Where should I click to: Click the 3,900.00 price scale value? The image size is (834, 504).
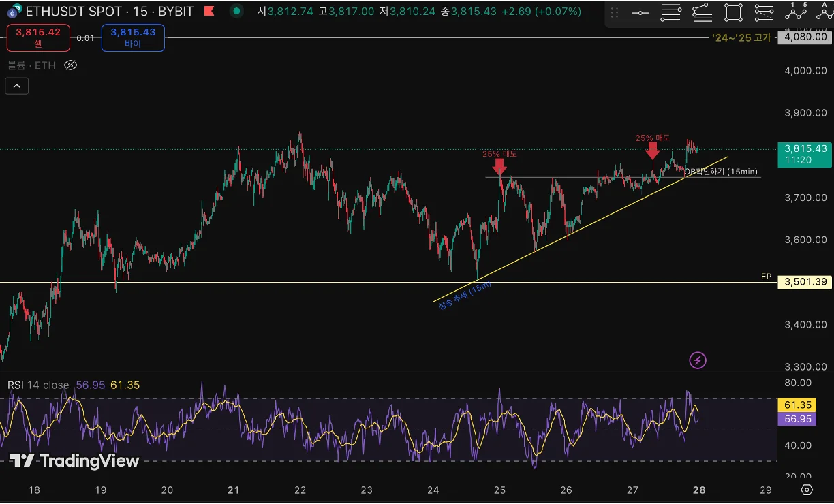click(x=805, y=113)
